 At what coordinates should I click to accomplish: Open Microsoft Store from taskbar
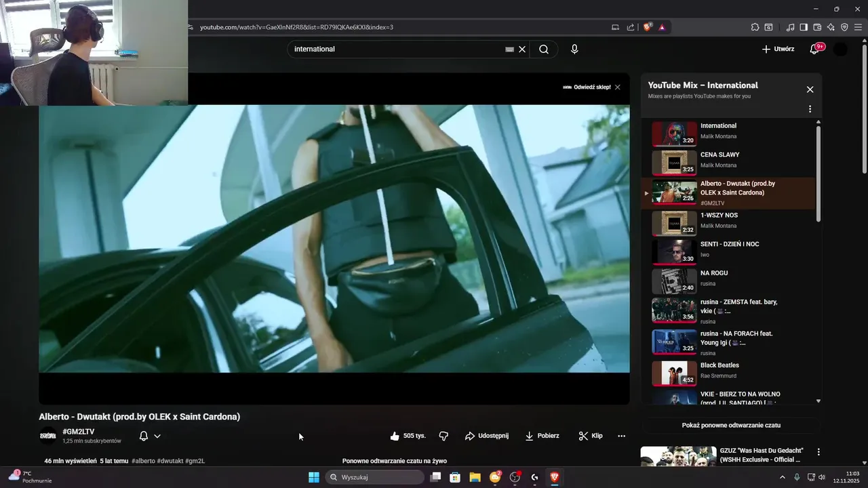coord(455,477)
